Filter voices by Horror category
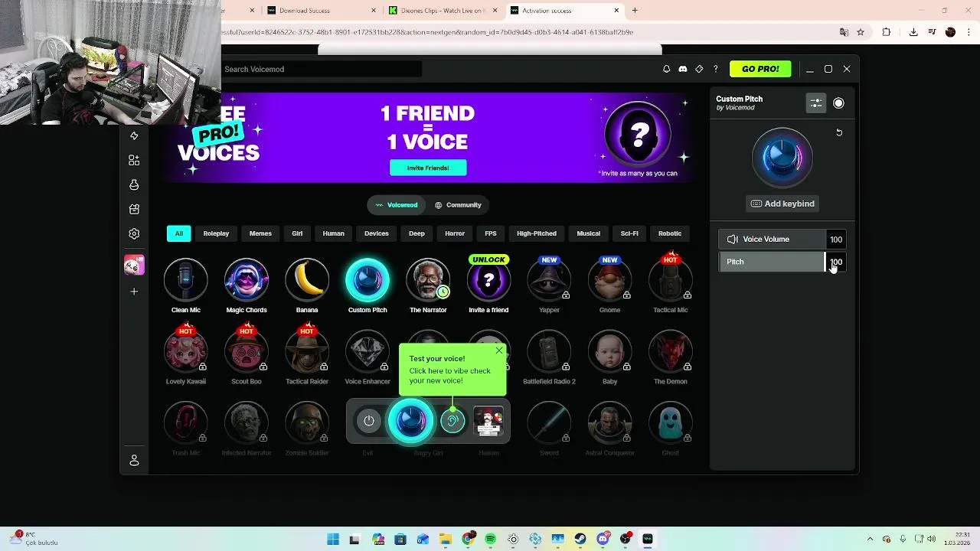Screen dimensions: 980x551 tap(455, 233)
